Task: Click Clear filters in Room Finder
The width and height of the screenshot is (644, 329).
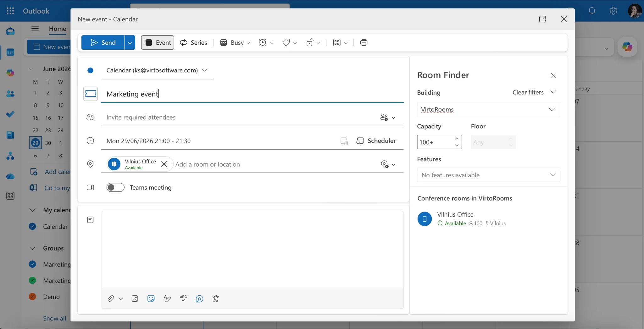Action: (x=528, y=92)
